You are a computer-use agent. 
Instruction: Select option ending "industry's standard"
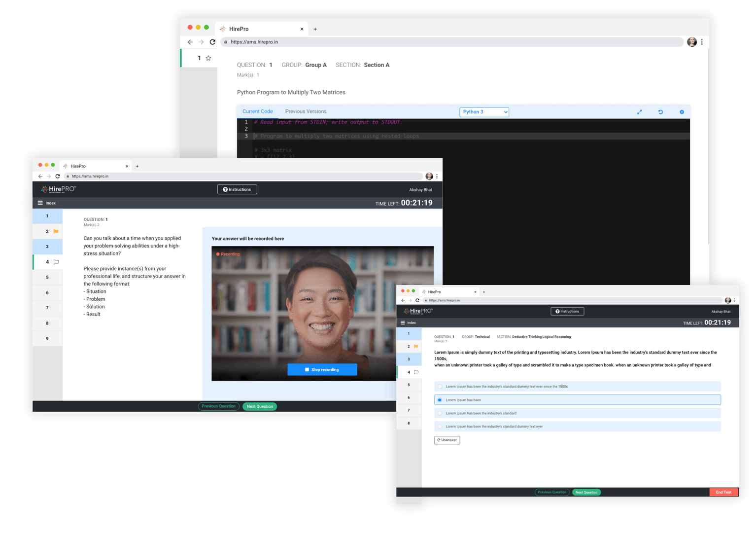pyautogui.click(x=578, y=413)
